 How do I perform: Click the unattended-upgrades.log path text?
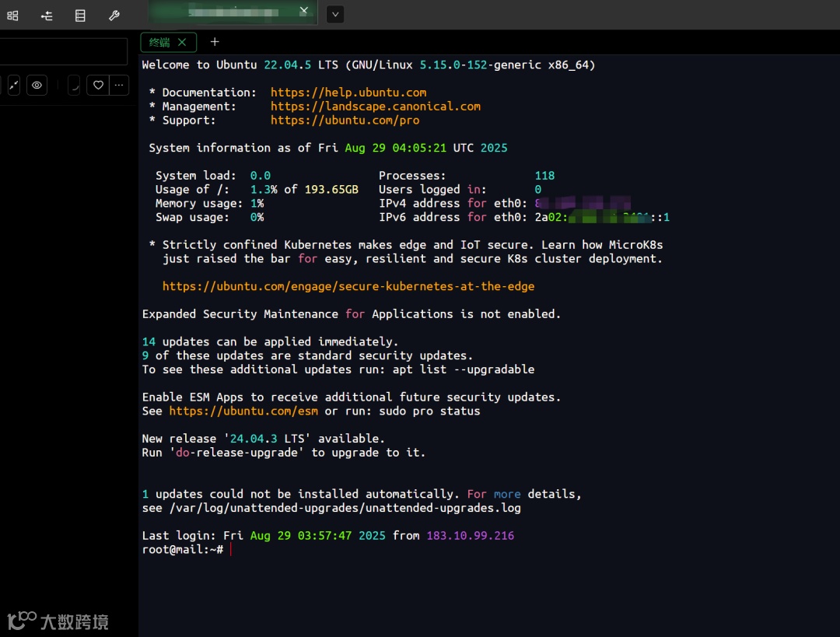[345, 508]
